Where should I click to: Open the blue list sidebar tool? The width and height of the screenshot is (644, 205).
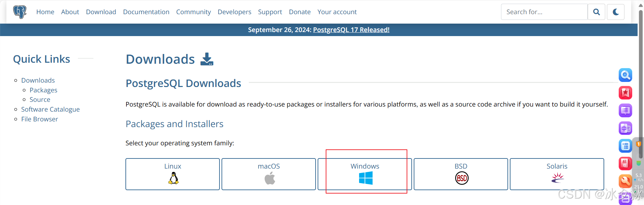point(625,146)
